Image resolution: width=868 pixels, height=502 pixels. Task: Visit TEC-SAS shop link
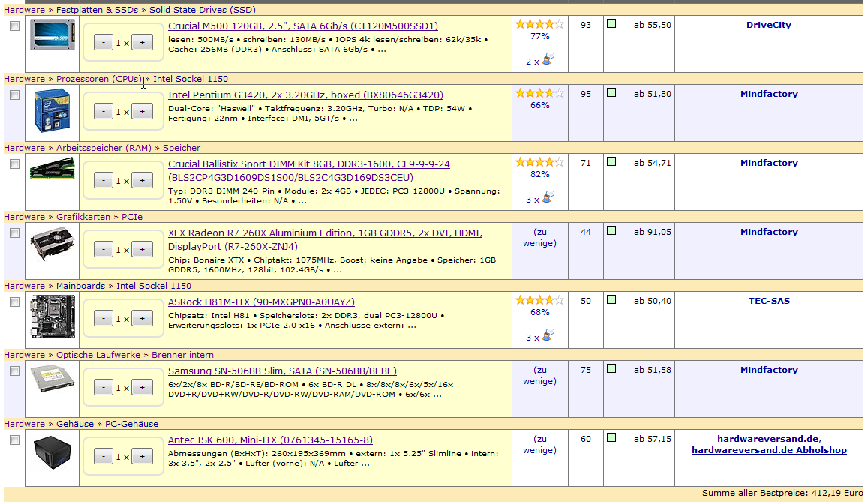tap(769, 301)
